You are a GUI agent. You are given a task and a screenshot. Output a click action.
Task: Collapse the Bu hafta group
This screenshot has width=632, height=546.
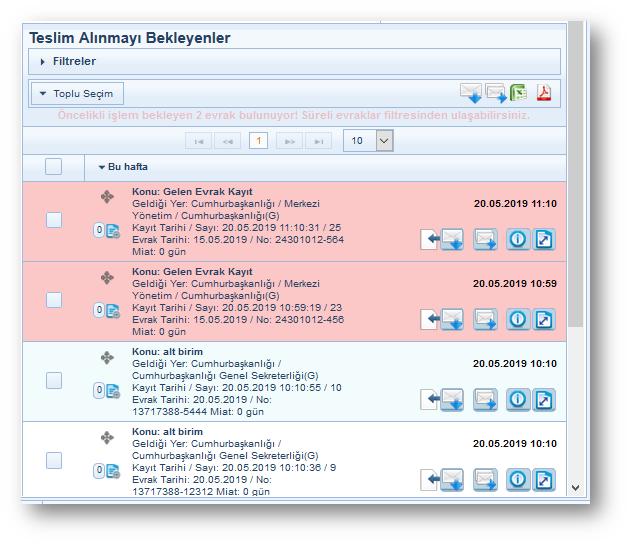tap(102, 167)
